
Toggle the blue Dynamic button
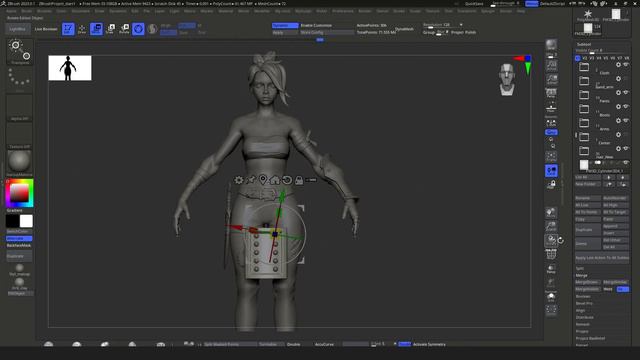pos(285,25)
